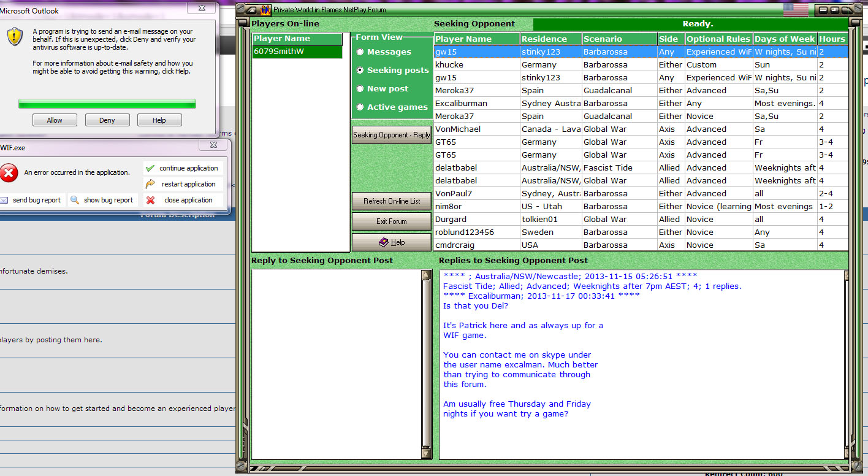Screen dimensions: 868x476
Task: Click Help in the Microsoft Outlook dialog
Action: (x=159, y=120)
